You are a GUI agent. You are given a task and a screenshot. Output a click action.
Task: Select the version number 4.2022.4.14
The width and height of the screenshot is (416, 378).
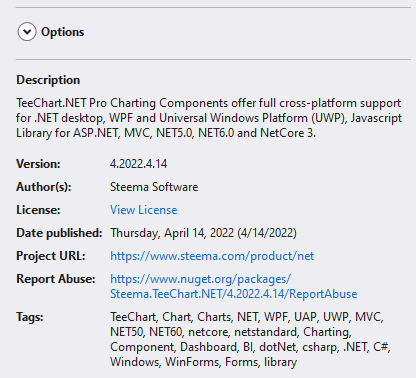pos(139,164)
